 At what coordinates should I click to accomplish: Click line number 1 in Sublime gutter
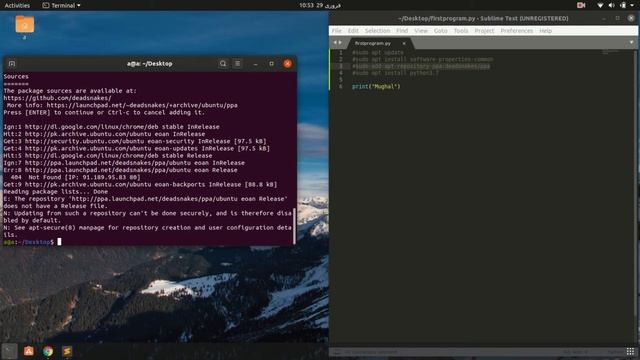pyautogui.click(x=341, y=52)
